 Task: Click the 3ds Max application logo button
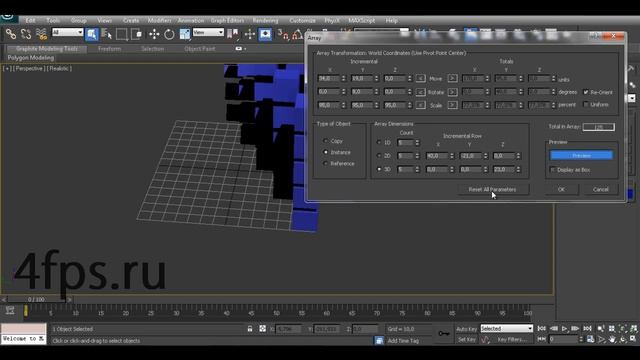tap(8, 18)
